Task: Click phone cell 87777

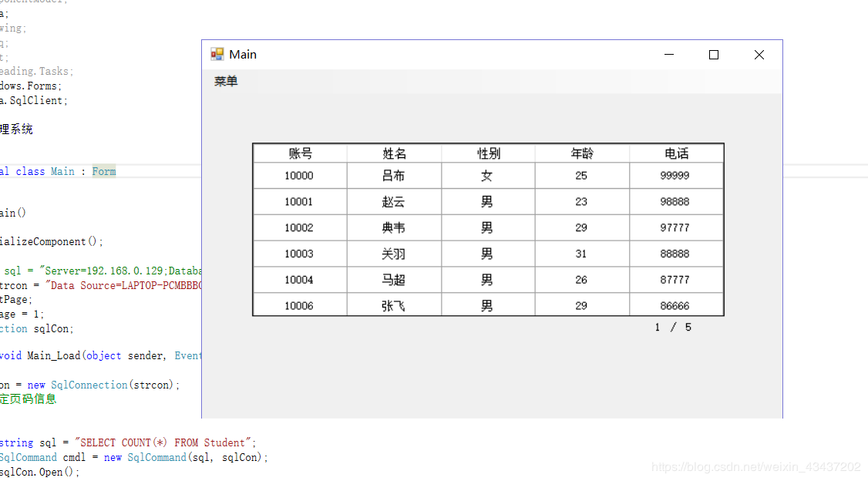Action: (676, 280)
